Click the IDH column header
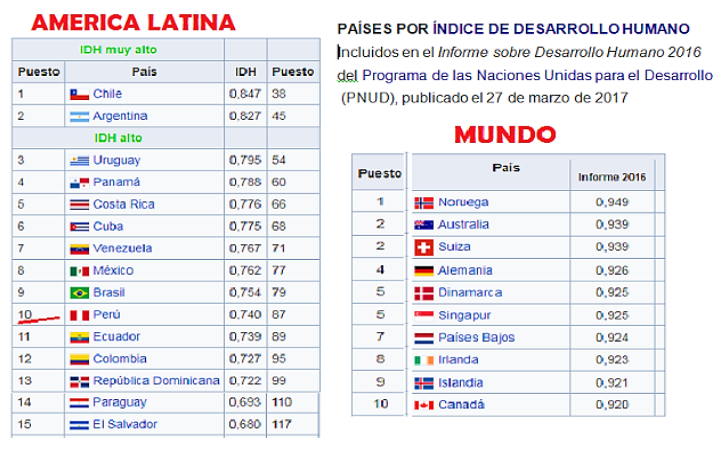 coord(245,72)
